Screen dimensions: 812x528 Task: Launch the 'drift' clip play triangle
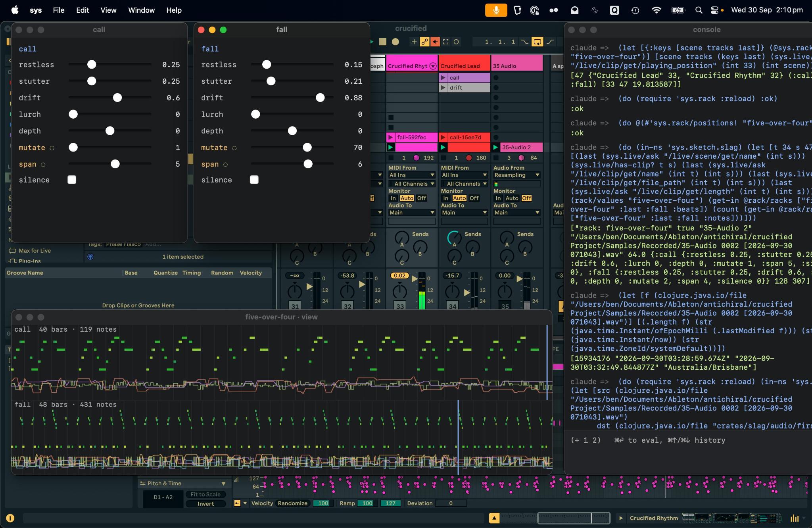[443, 88]
